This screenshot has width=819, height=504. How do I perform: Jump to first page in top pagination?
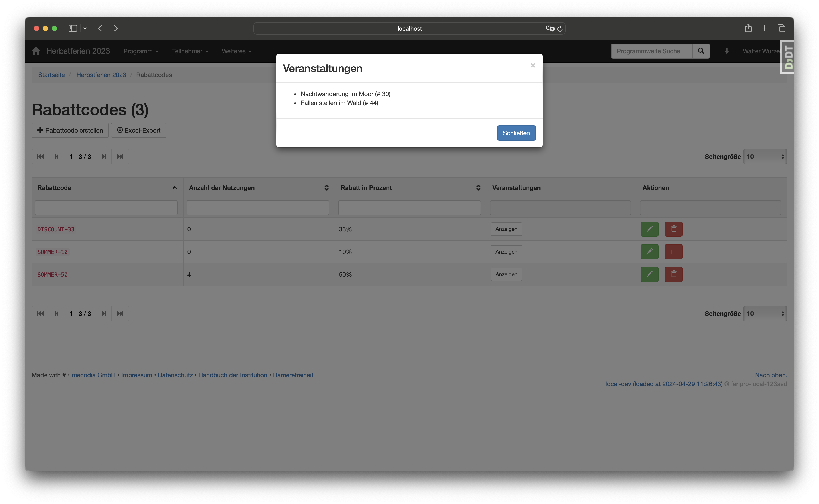click(x=40, y=157)
